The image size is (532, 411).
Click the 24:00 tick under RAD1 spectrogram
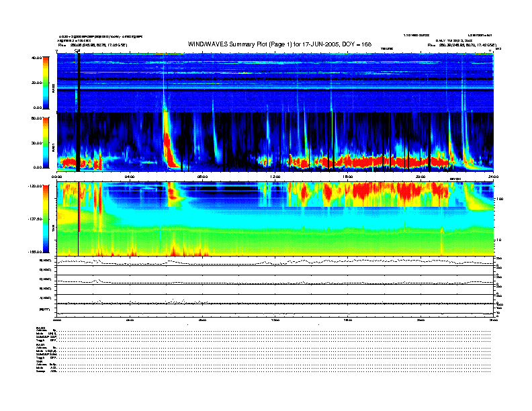[493, 177]
